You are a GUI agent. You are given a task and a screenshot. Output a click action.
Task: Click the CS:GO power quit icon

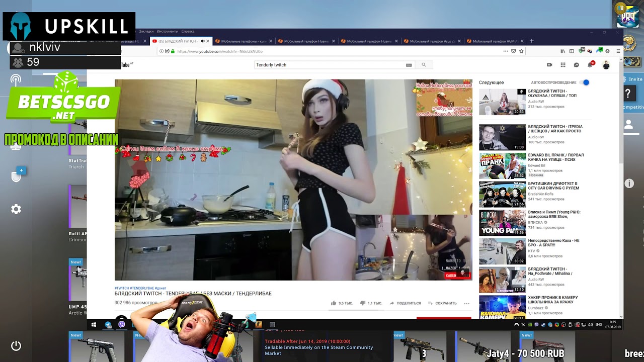[16, 346]
